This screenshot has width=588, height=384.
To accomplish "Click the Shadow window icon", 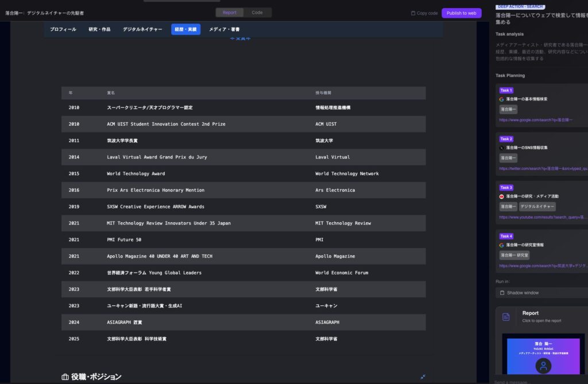I will click(x=502, y=293).
